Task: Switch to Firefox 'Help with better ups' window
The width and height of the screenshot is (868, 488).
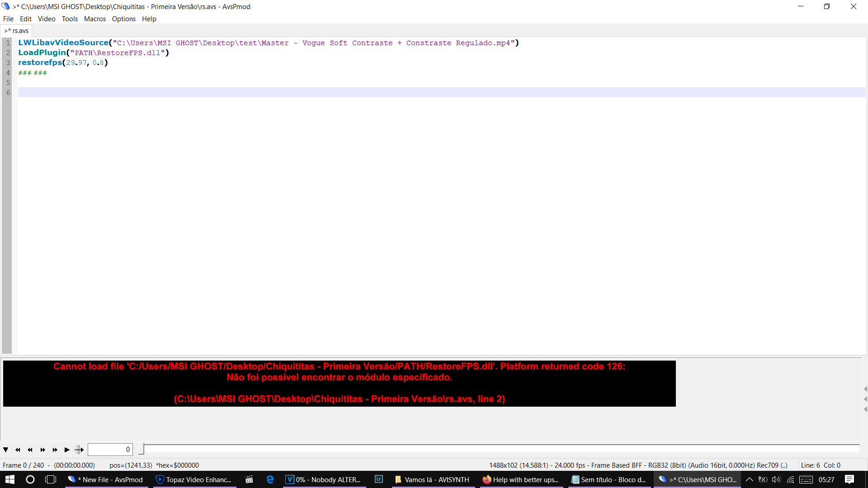Action: [x=521, y=479]
